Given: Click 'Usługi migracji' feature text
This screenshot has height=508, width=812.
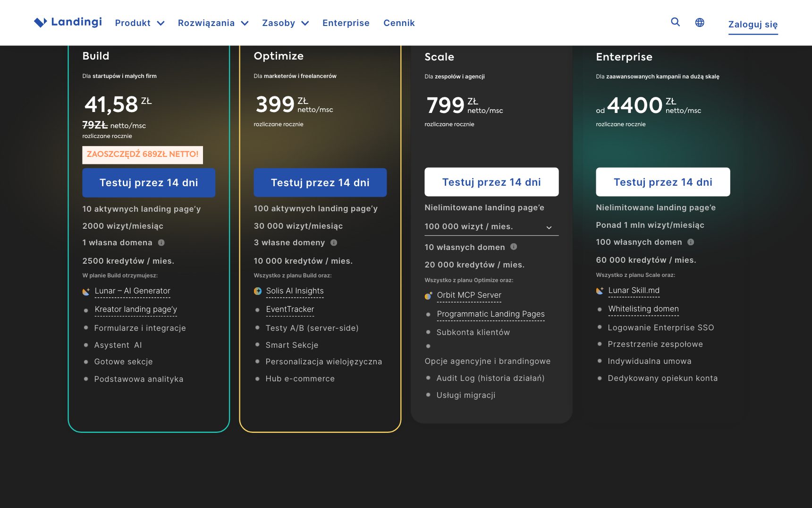Looking at the screenshot, I should (466, 395).
